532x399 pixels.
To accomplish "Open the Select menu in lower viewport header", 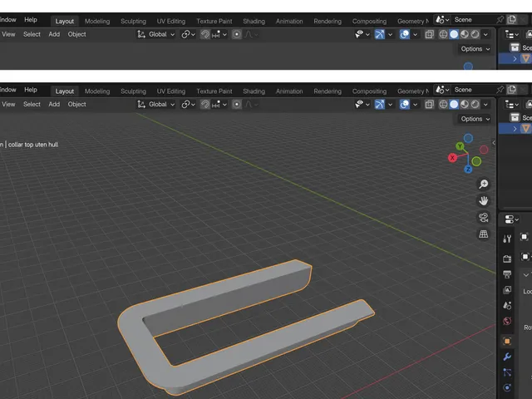I will [x=32, y=104].
